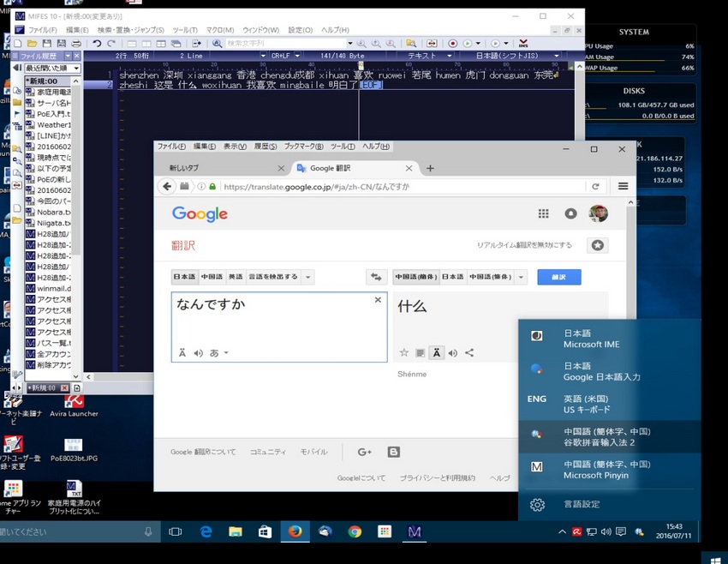
Task: Toggle romanization of the translated text
Action: [x=437, y=353]
